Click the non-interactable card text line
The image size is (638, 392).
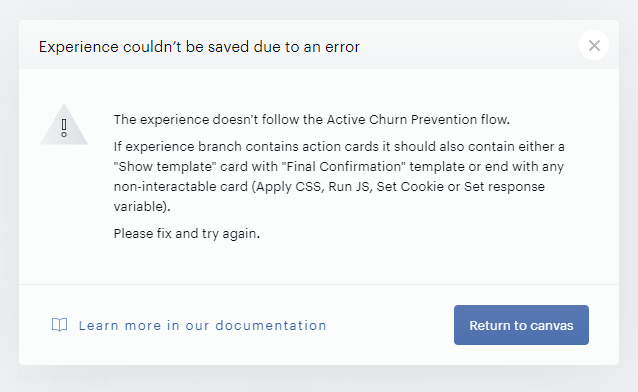point(329,186)
